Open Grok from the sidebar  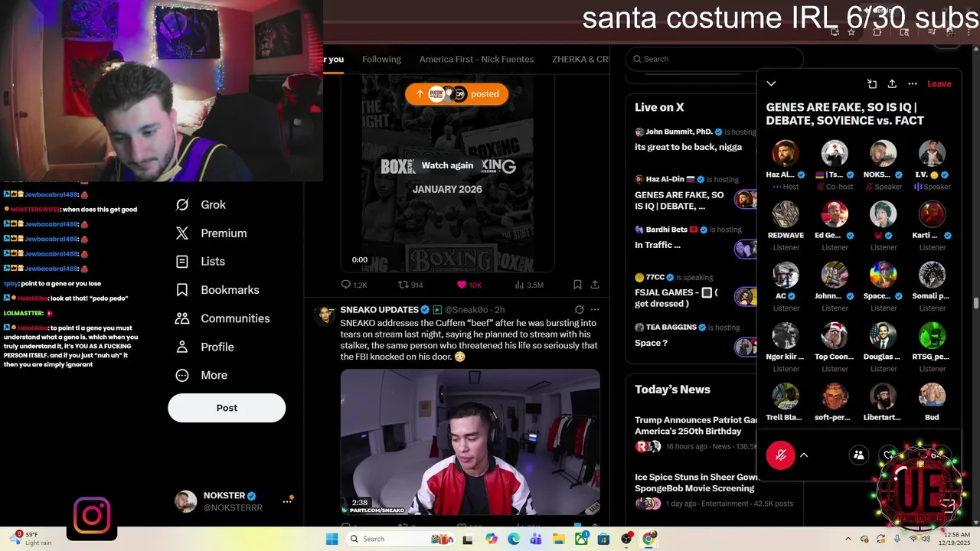(201, 204)
